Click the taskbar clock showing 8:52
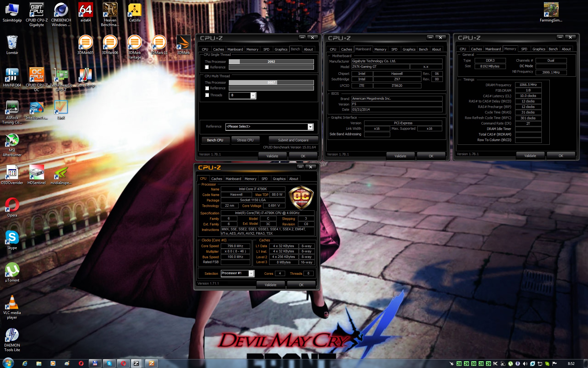This screenshot has height=368, width=588. 571,364
